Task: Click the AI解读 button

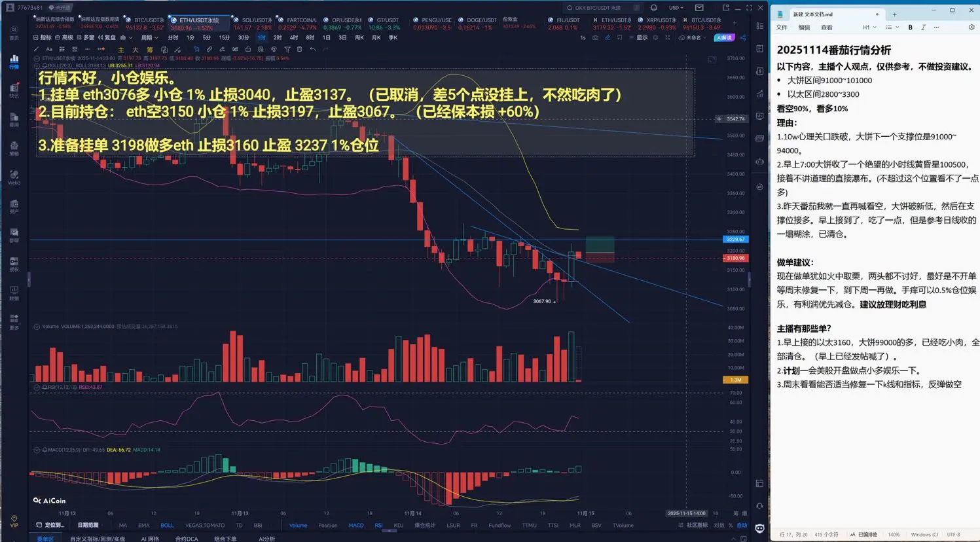Action: click(x=724, y=37)
